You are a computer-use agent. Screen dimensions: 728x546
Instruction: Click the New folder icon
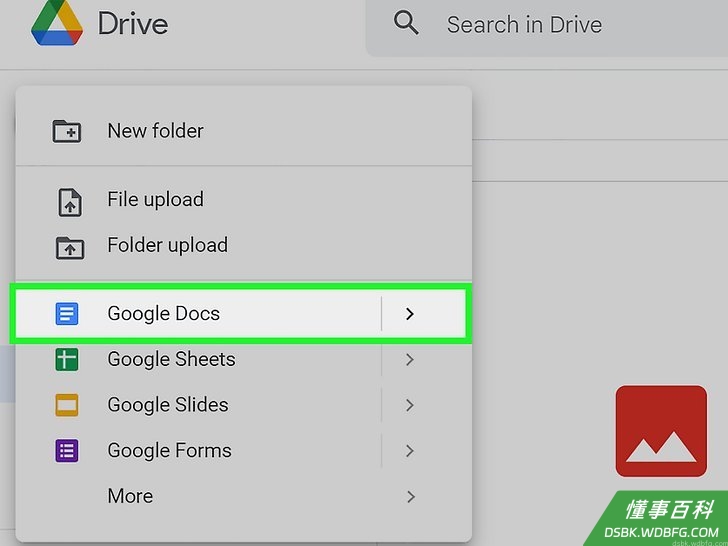[67, 131]
